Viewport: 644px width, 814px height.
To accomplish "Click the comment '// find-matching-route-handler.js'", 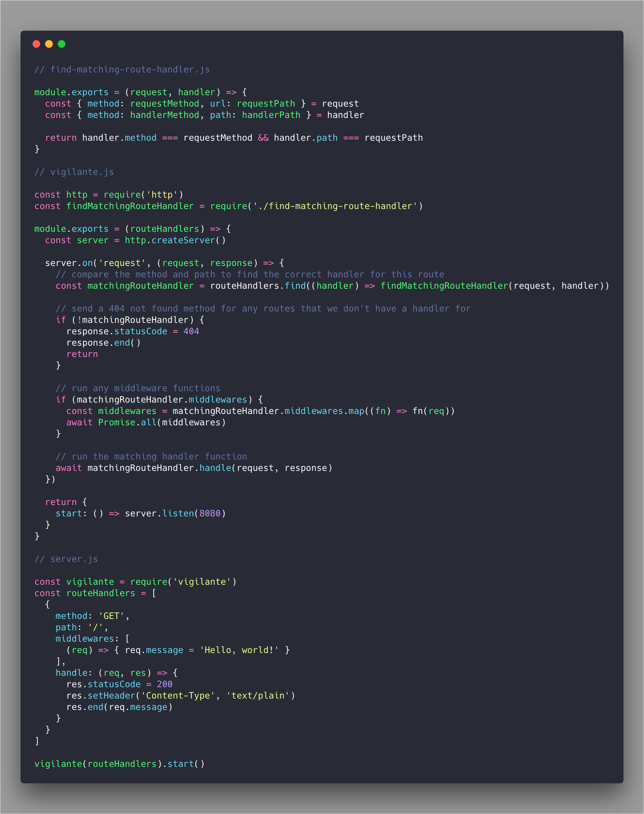I will (x=122, y=70).
